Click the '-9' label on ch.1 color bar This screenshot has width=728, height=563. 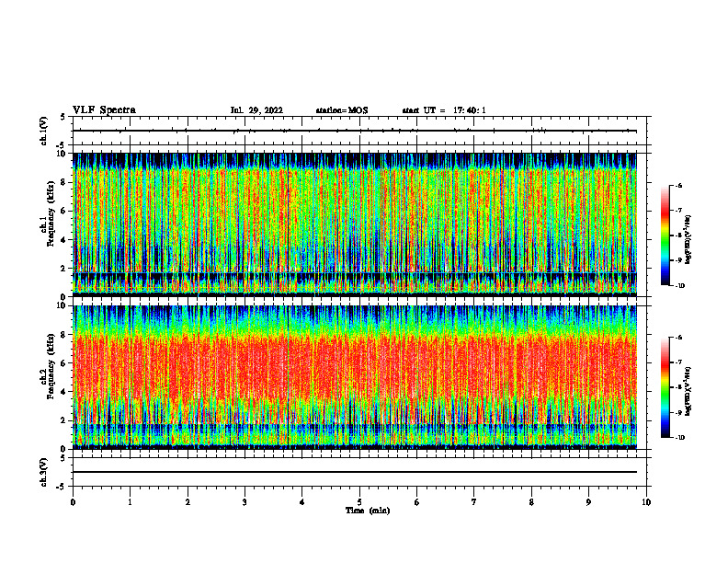tap(678, 260)
